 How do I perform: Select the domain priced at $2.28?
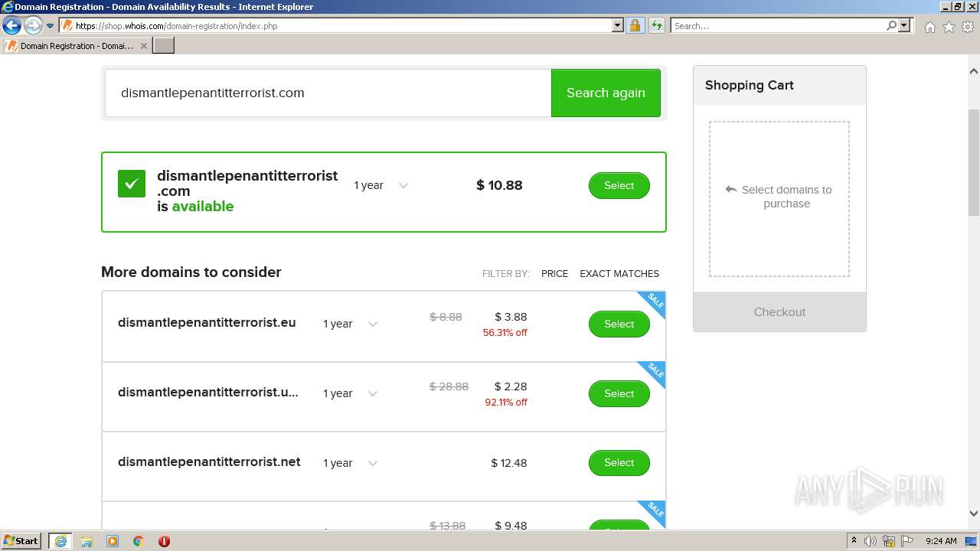(619, 393)
